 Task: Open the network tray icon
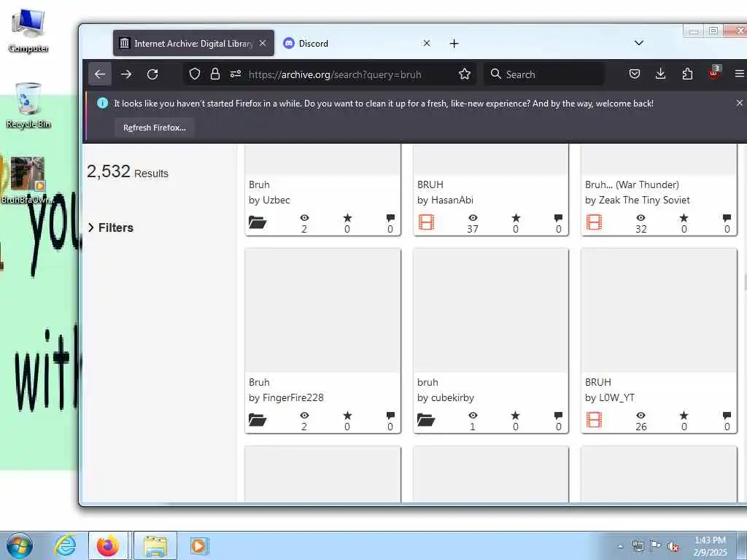pyautogui.click(x=638, y=546)
